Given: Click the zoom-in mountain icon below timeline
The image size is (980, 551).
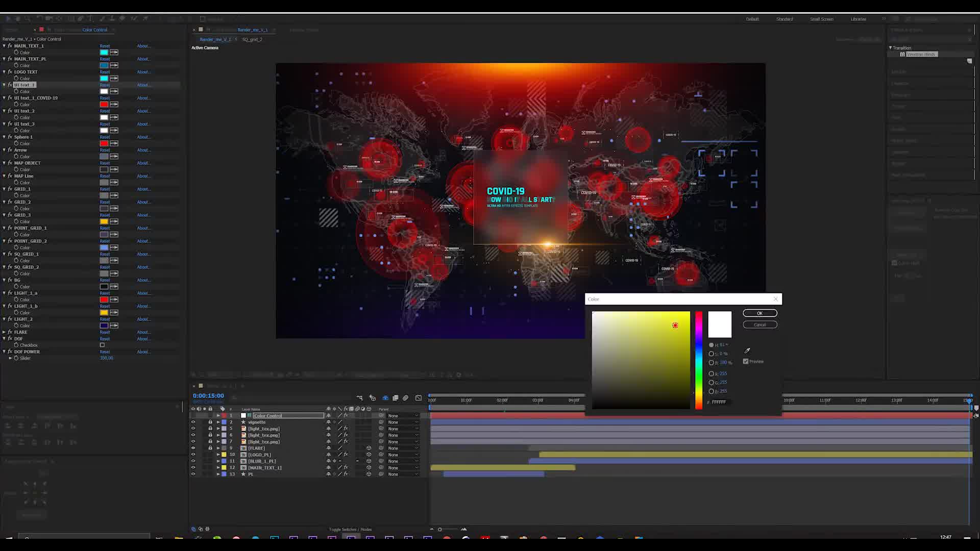Looking at the screenshot, I should pos(463,529).
